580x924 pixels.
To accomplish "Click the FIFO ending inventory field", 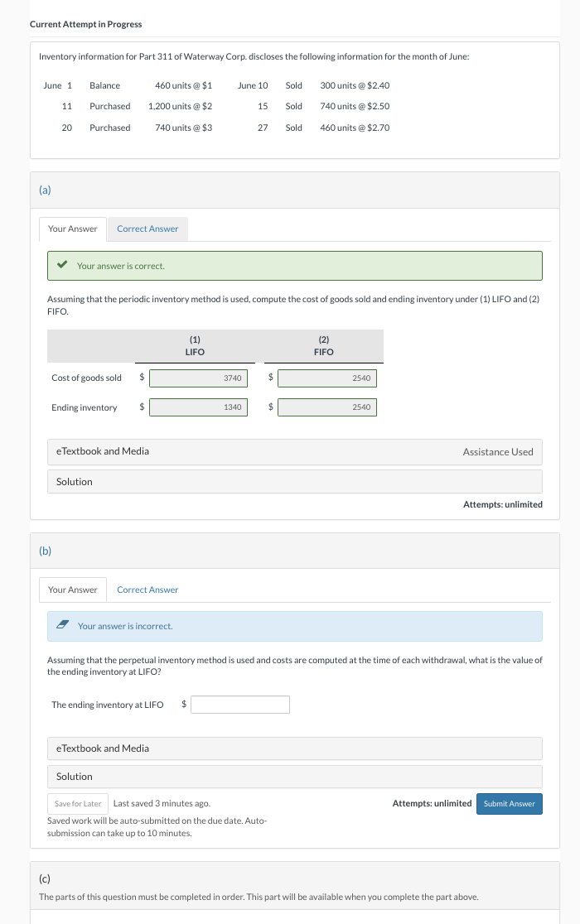I will coord(326,407).
